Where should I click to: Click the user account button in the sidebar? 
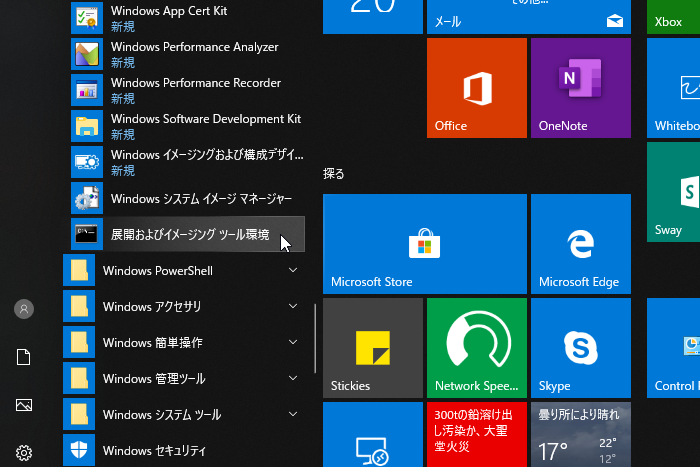(x=24, y=309)
